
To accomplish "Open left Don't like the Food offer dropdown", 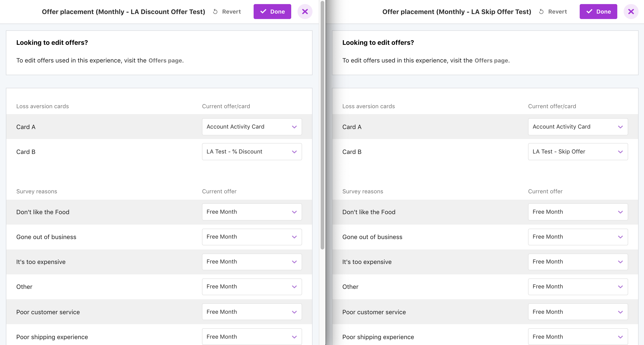I will 252,212.
